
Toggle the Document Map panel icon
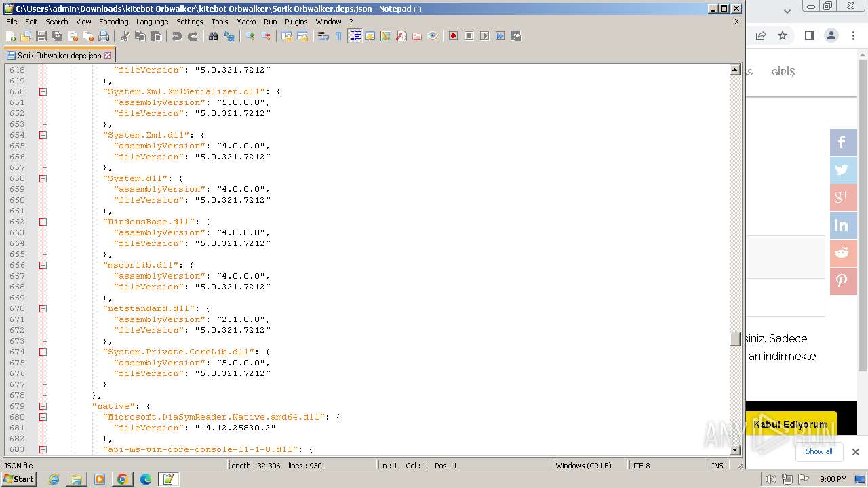click(386, 36)
